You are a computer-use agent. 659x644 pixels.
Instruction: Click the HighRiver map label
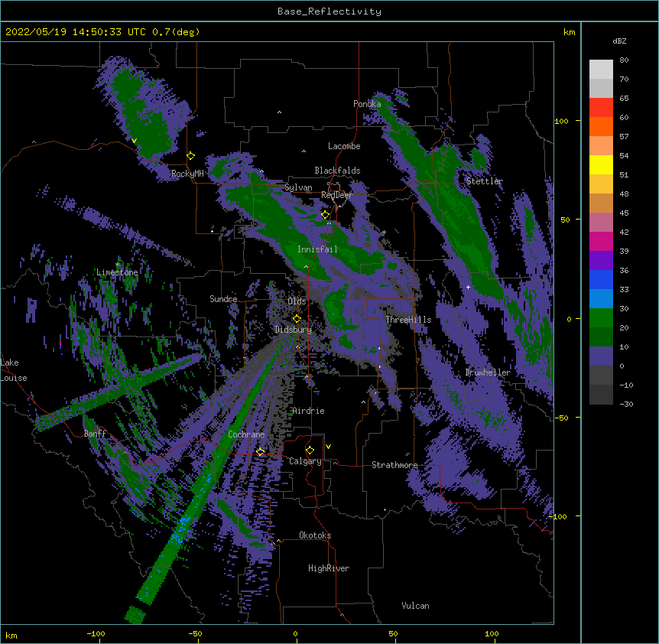pos(329,568)
